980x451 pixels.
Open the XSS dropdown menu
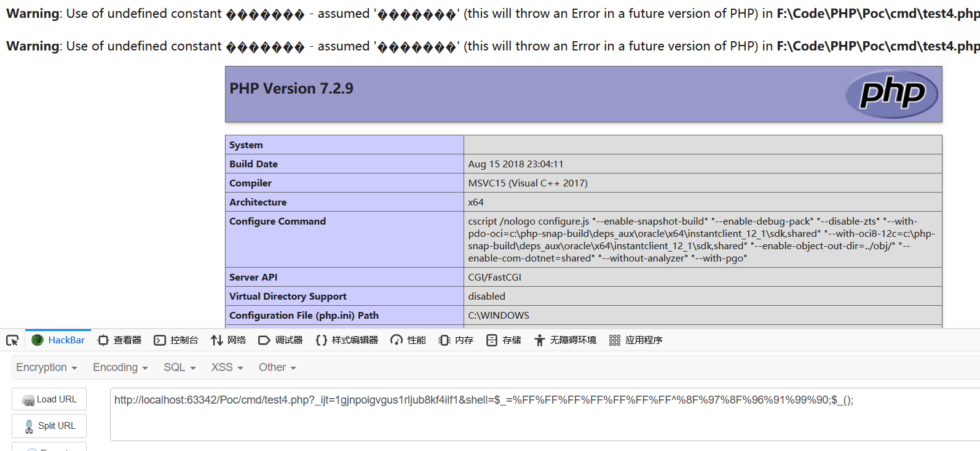click(227, 367)
